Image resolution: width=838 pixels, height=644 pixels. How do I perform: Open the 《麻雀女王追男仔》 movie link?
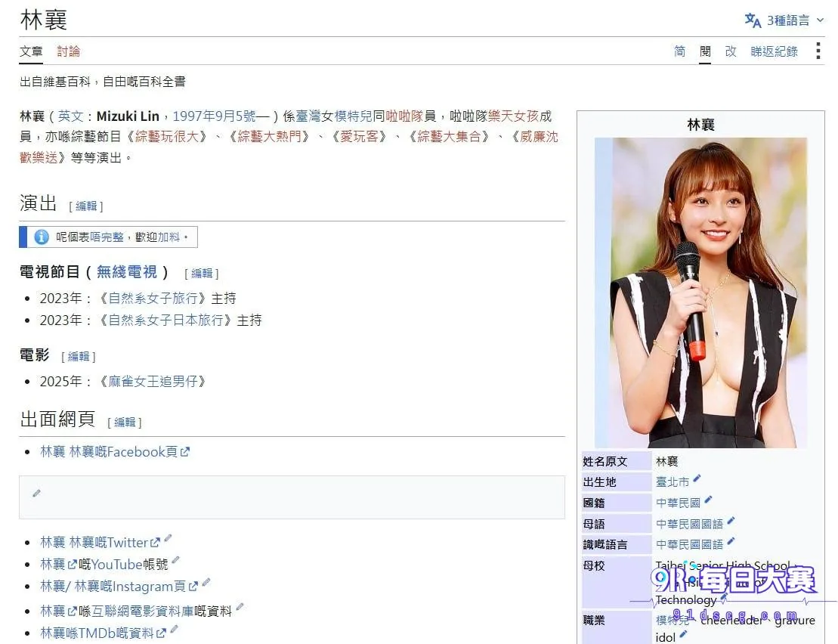coord(153,381)
